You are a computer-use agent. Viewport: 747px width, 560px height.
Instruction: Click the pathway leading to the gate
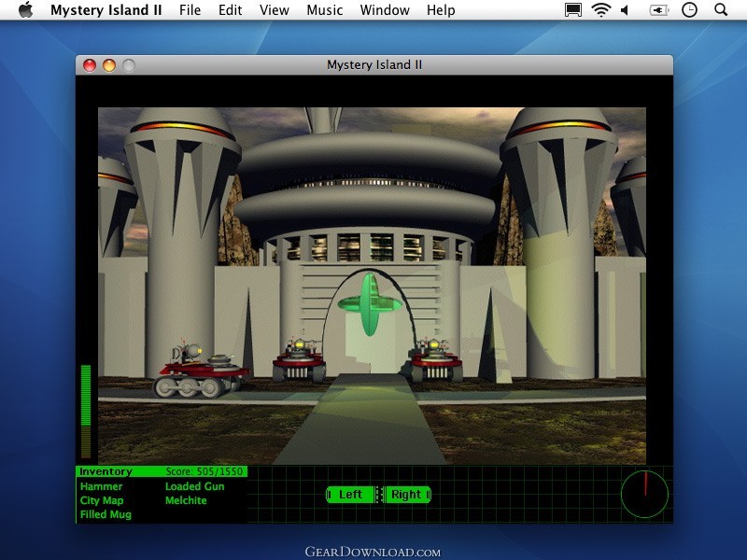pos(361,419)
